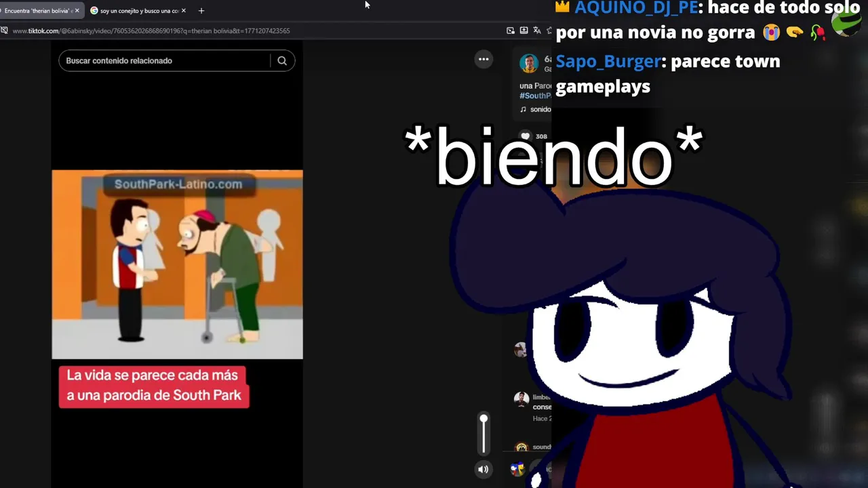Image resolution: width=868 pixels, height=488 pixels.
Task: Click the SouthPark-Latino.com watermark text
Action: click(x=178, y=184)
